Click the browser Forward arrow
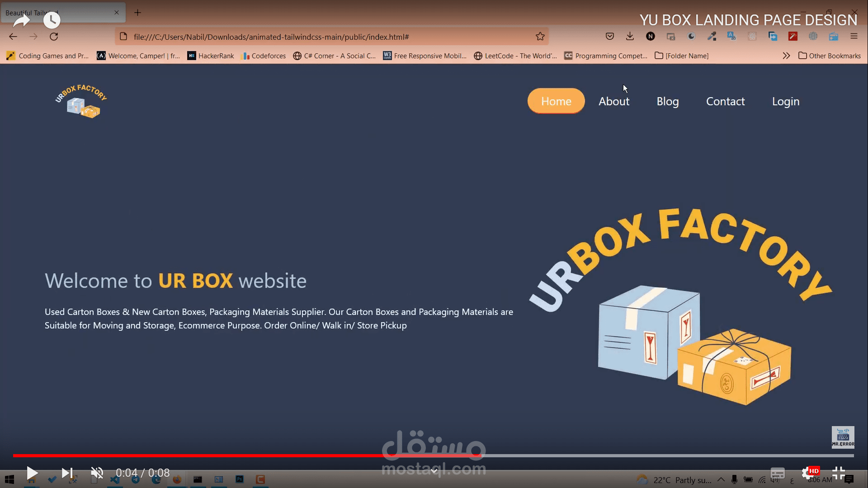Image resolution: width=868 pixels, height=488 pixels. coord(33,37)
